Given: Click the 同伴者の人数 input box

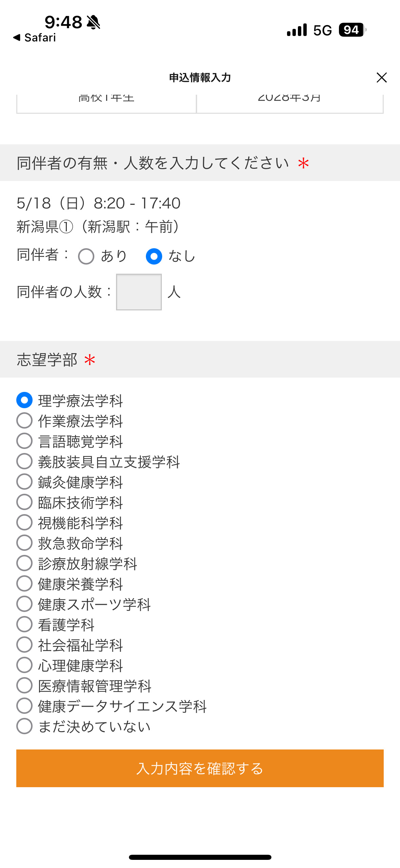Looking at the screenshot, I should pyautogui.click(x=139, y=292).
